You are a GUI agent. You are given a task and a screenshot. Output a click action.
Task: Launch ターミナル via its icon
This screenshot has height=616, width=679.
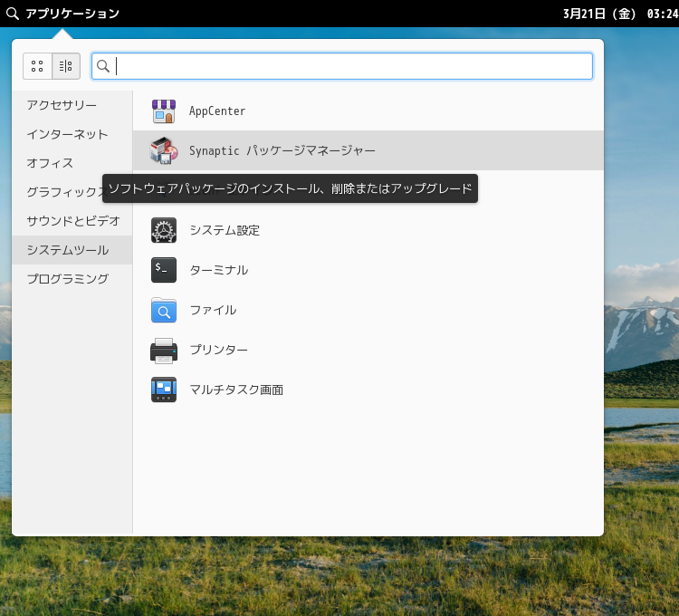(x=164, y=270)
